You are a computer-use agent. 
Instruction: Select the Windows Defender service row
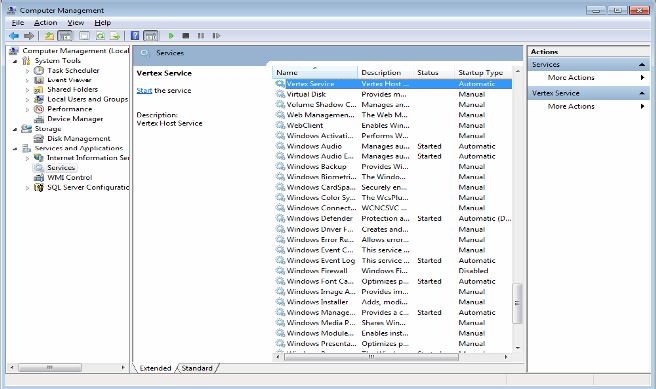(393, 219)
